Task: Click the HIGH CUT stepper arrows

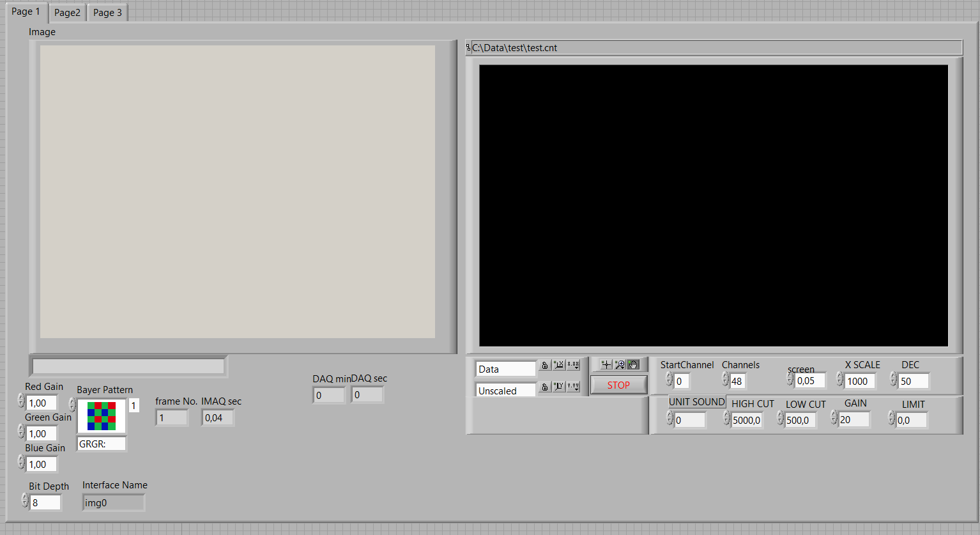Action: coord(726,418)
